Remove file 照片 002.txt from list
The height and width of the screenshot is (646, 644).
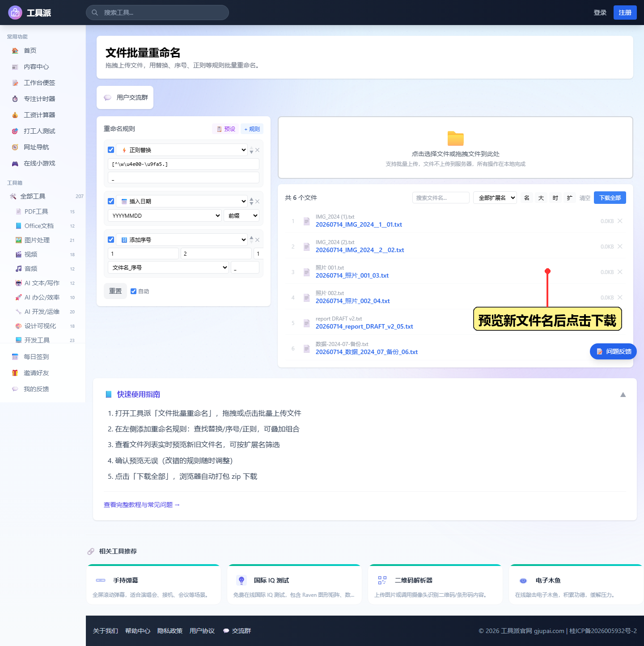pos(620,297)
